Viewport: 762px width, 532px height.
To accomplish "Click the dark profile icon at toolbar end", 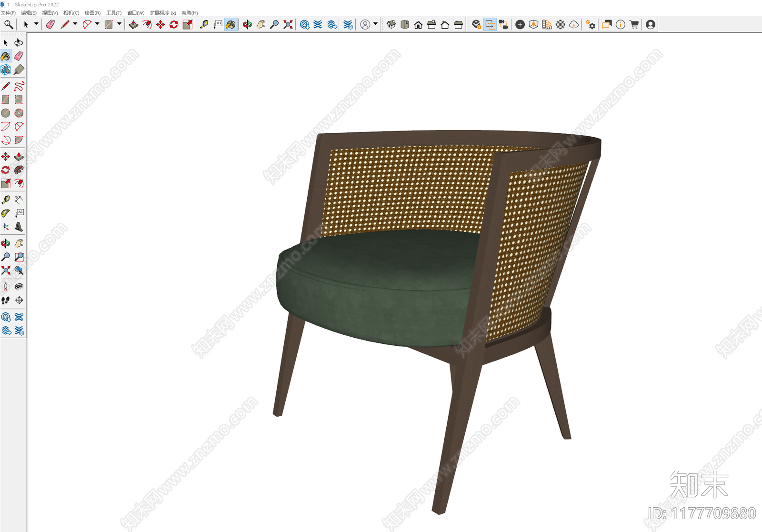I will click(651, 24).
